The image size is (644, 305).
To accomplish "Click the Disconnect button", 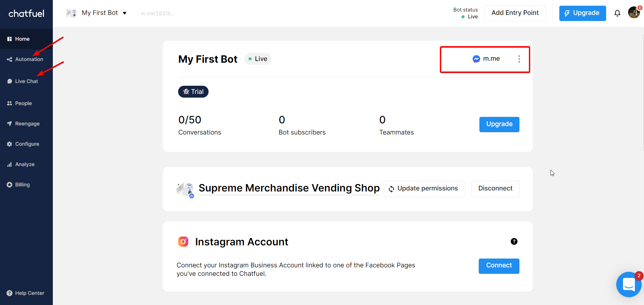I will [495, 189].
